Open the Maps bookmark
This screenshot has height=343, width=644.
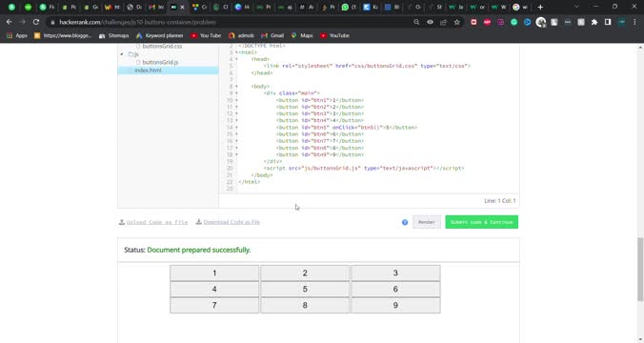[302, 36]
